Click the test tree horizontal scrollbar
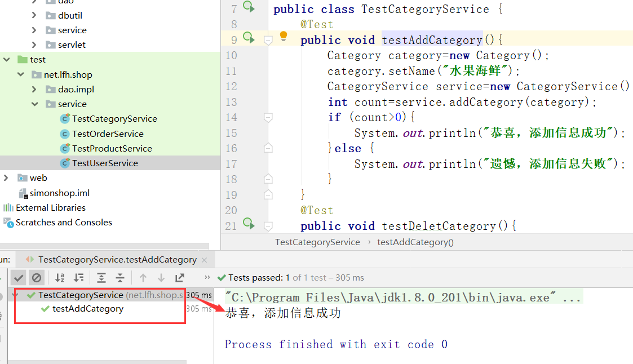This screenshot has height=364, width=633. pyautogui.click(x=97, y=362)
